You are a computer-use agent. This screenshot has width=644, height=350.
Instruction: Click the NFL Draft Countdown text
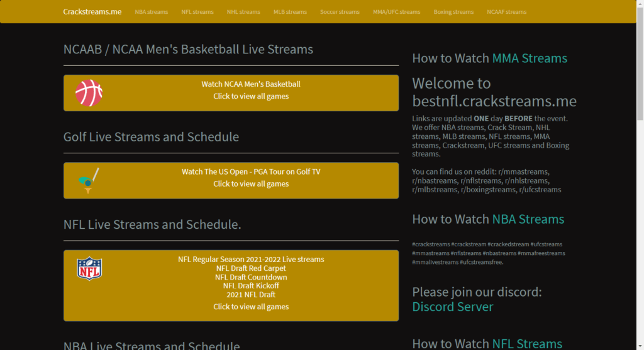click(x=251, y=277)
